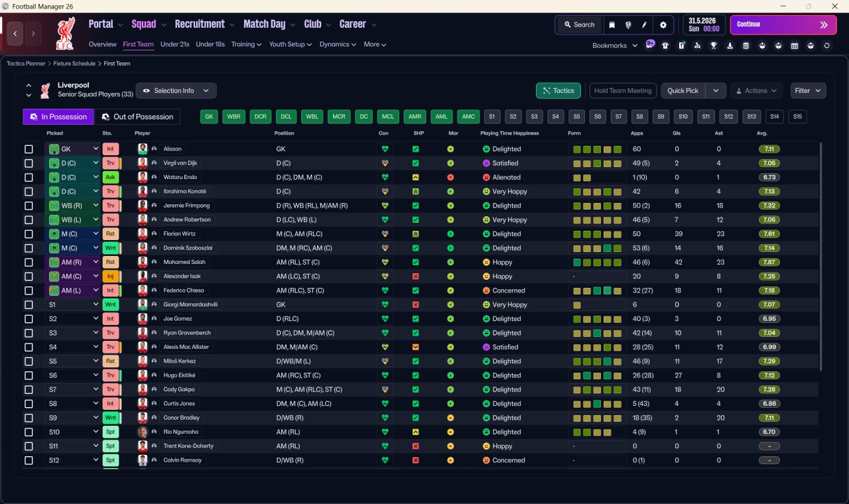Viewport: 849px width, 504px height.
Task: Open the bookmark icon in the top toolbar
Action: [612, 25]
